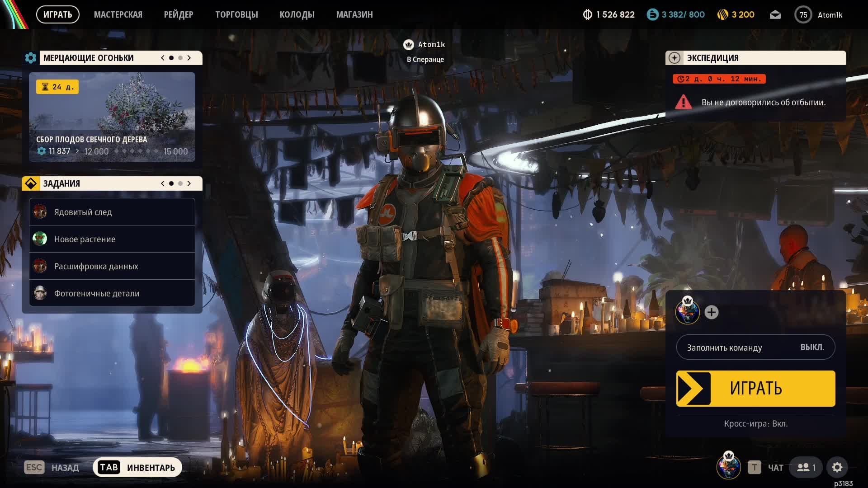Screen dimensions: 868x488
Task: Open the Сбор плодов свечного дерева progress card
Action: pos(112,117)
